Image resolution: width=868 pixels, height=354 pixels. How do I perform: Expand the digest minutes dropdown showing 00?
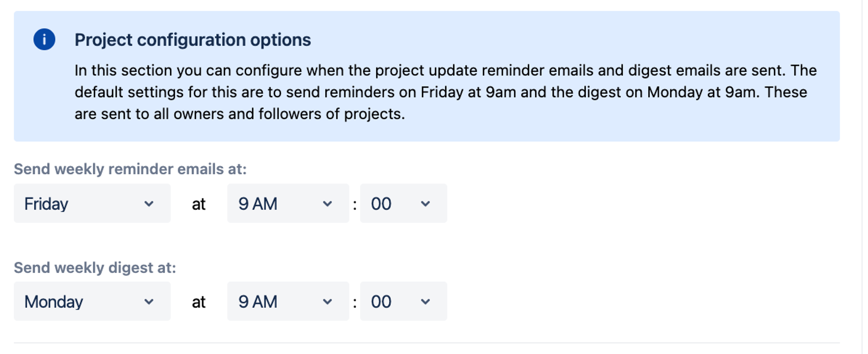click(x=403, y=301)
